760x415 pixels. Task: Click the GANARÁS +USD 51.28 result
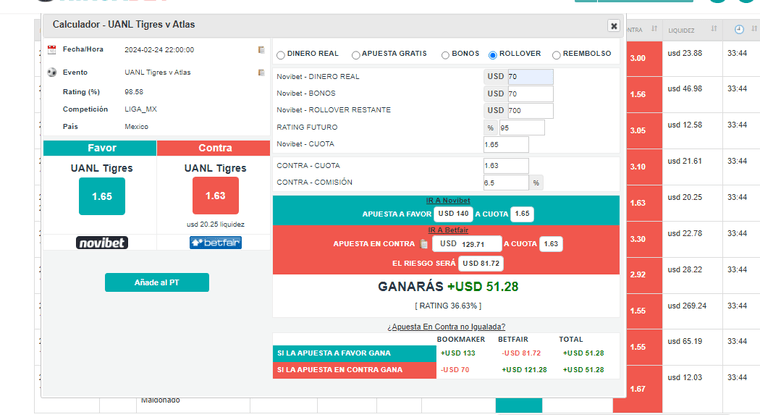[448, 287]
